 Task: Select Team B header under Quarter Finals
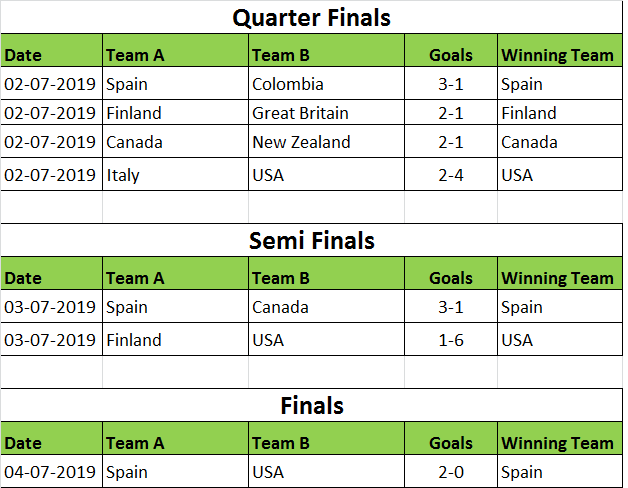point(326,55)
